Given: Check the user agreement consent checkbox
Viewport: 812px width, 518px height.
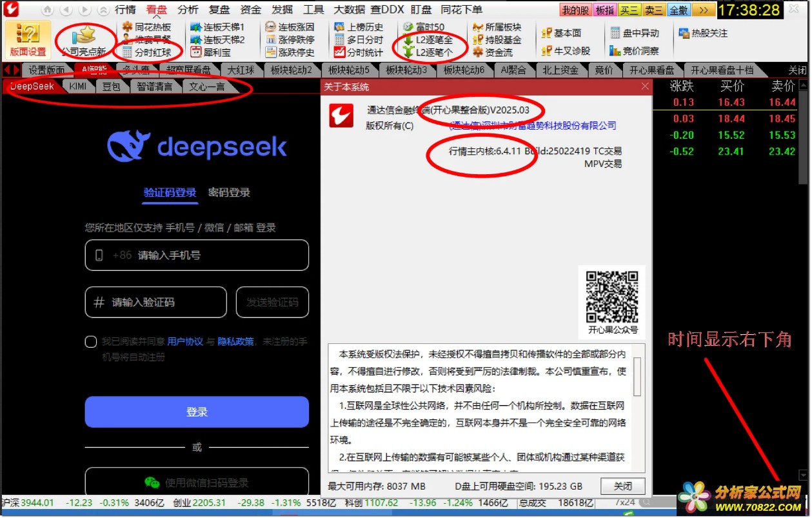Looking at the screenshot, I should 91,342.
